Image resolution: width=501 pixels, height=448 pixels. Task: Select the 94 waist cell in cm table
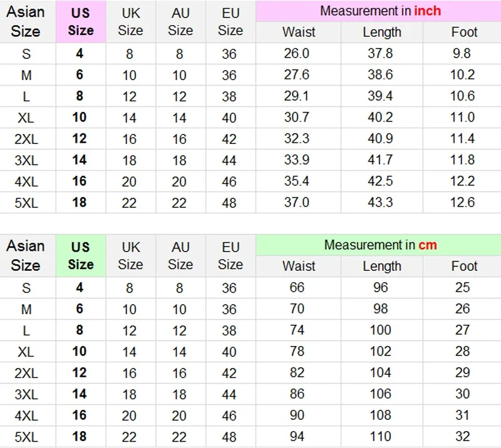coord(297,437)
